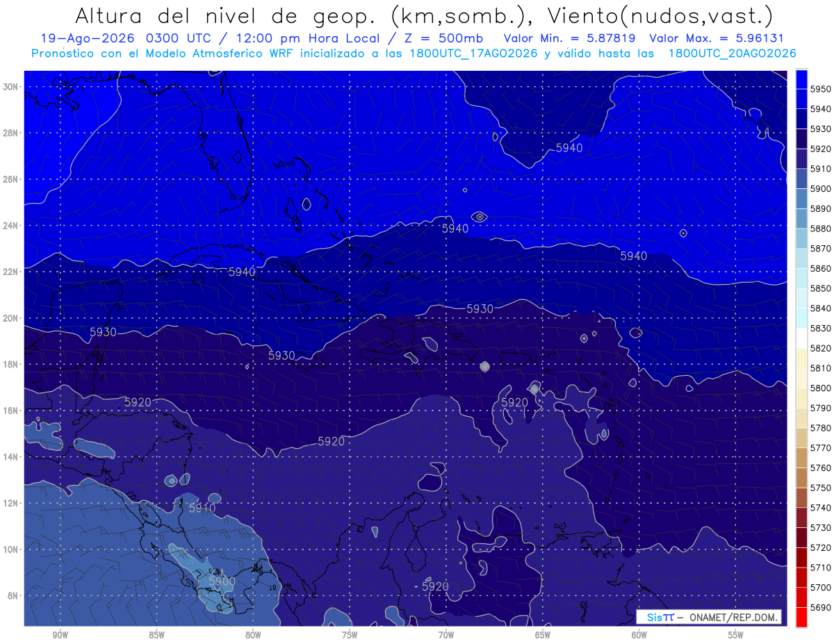Viewport: 834px width, 644px height.
Task: Click the 55W longitude axis label
Action: click(x=736, y=635)
